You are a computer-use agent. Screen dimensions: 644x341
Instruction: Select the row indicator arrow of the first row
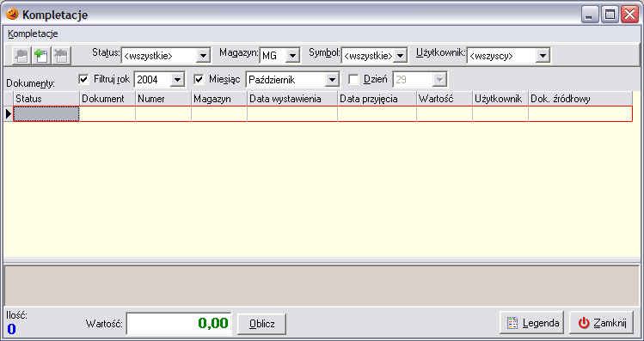click(9, 113)
